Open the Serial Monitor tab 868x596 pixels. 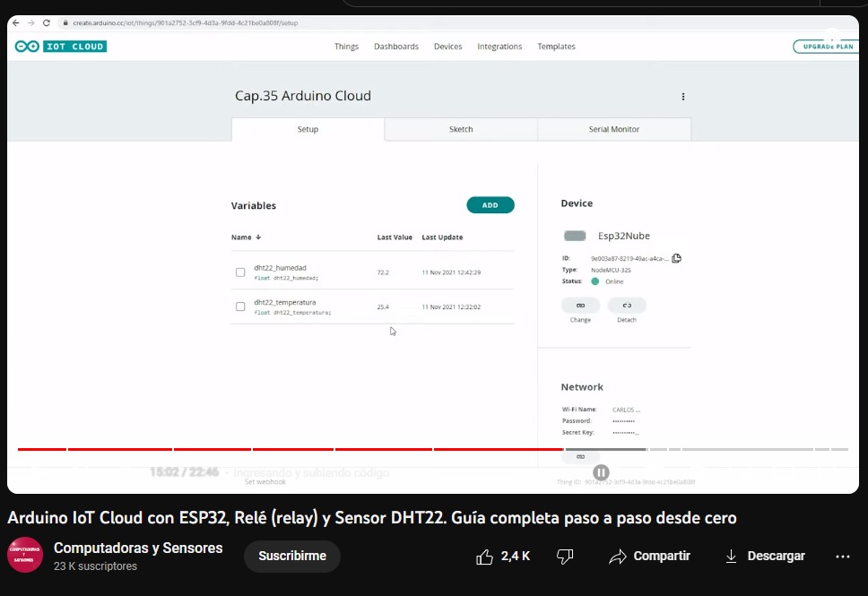tap(612, 129)
